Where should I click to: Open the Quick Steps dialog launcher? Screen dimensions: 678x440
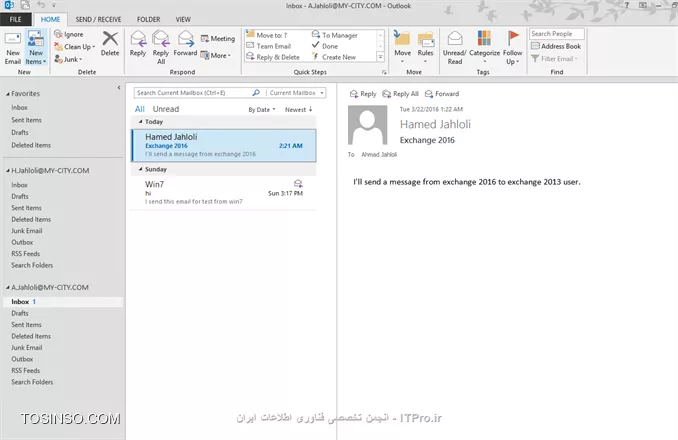click(x=384, y=72)
